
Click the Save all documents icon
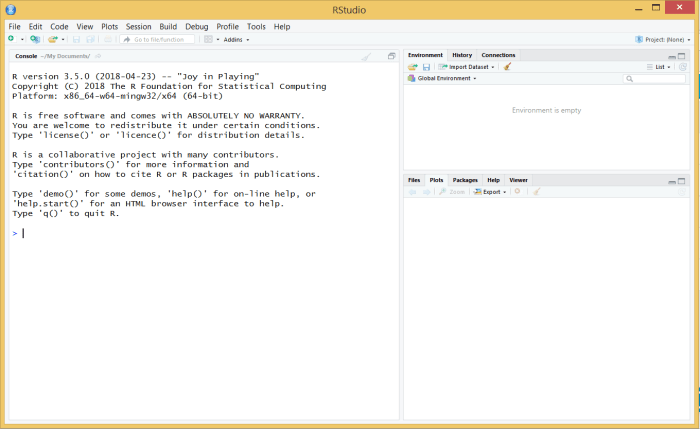coord(91,39)
